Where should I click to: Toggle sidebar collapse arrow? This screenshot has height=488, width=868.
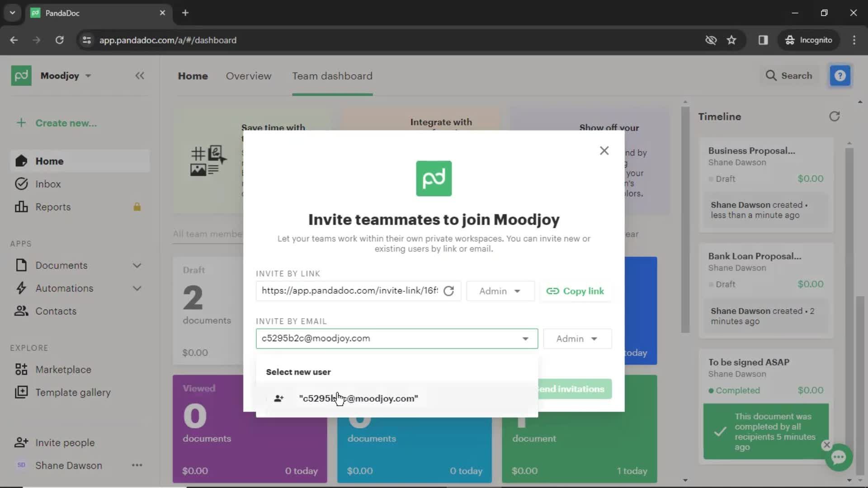point(140,75)
